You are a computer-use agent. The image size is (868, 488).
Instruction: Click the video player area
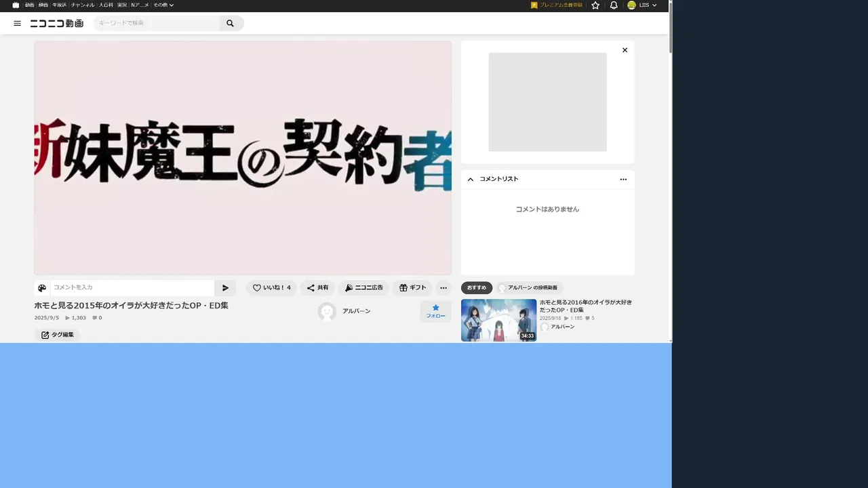point(243,158)
